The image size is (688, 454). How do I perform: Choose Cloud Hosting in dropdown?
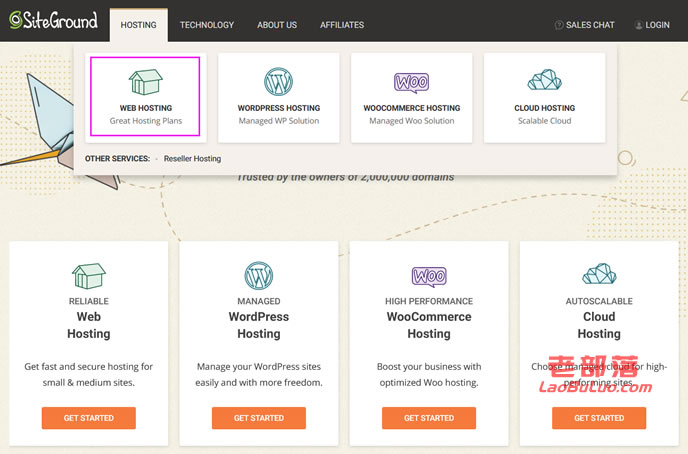[x=545, y=108]
